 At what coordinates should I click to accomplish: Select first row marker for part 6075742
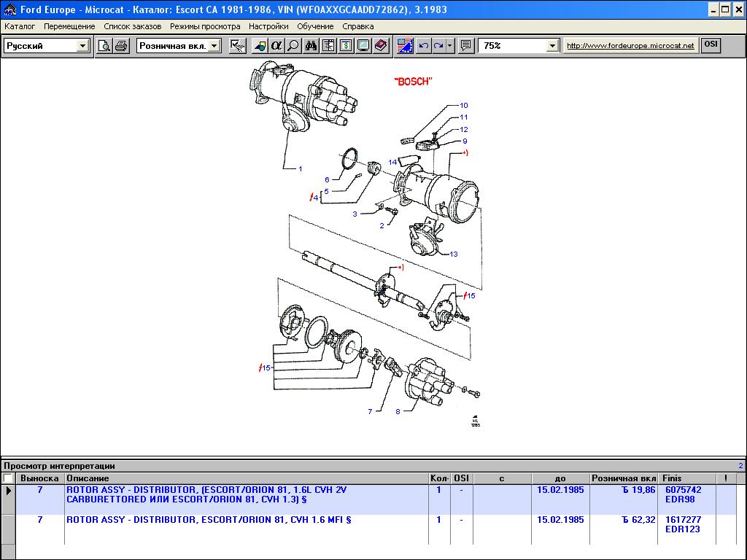pyautogui.click(x=8, y=491)
